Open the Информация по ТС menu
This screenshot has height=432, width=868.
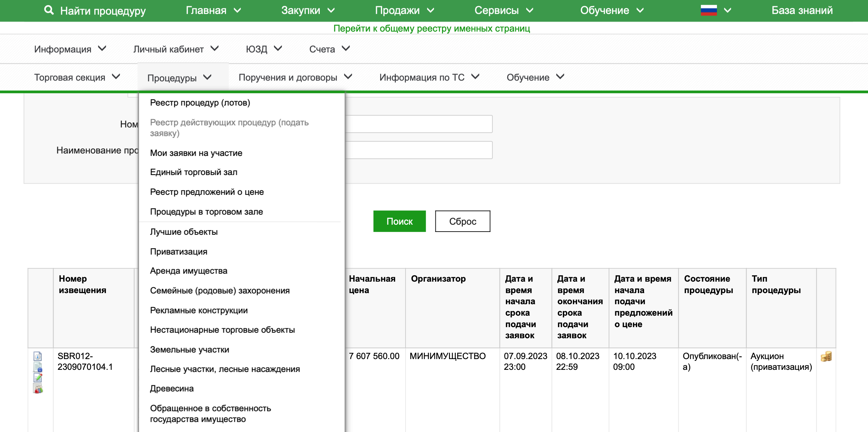[429, 77]
